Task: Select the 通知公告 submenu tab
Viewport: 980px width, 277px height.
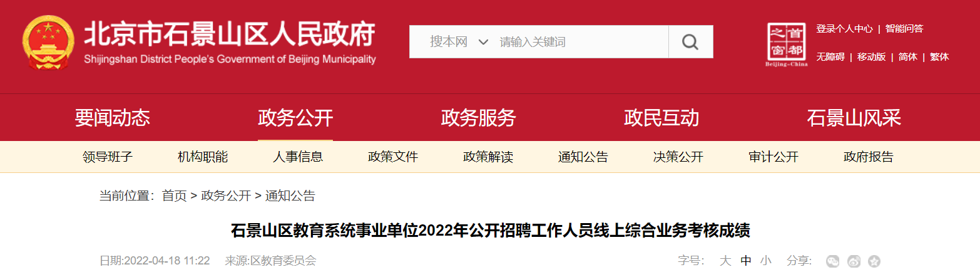Action: [583, 157]
